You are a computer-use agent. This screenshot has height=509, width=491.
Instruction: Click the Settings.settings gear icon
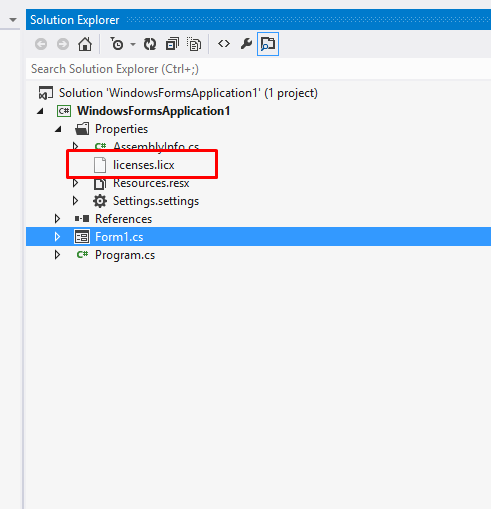[x=100, y=201]
